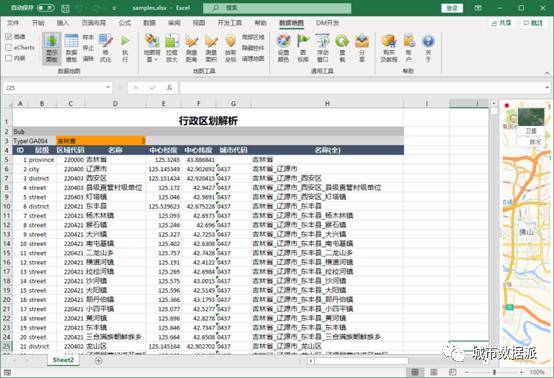Open the Data Template table icon
Viewport: 554px width, 378px height.
click(x=71, y=48)
